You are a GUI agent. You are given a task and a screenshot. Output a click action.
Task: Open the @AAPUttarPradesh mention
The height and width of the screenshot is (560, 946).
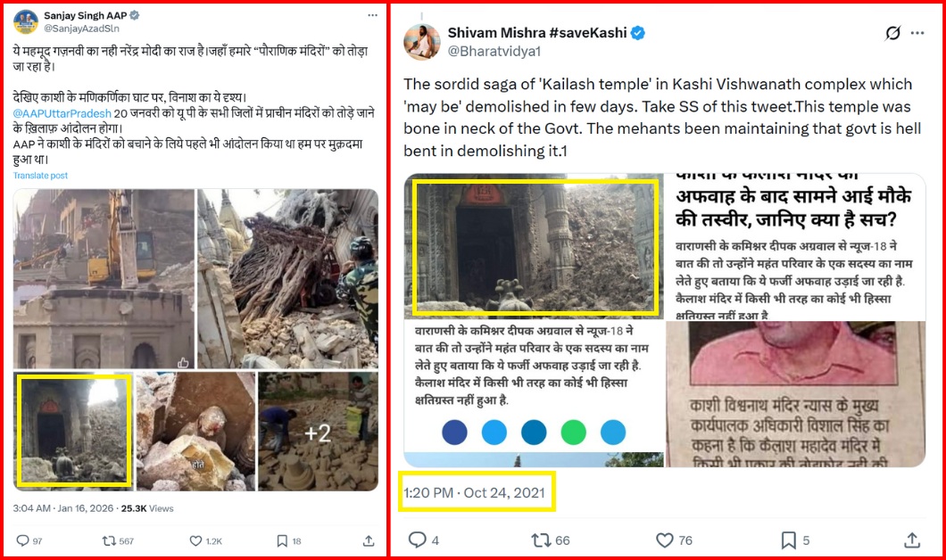[x=62, y=113]
